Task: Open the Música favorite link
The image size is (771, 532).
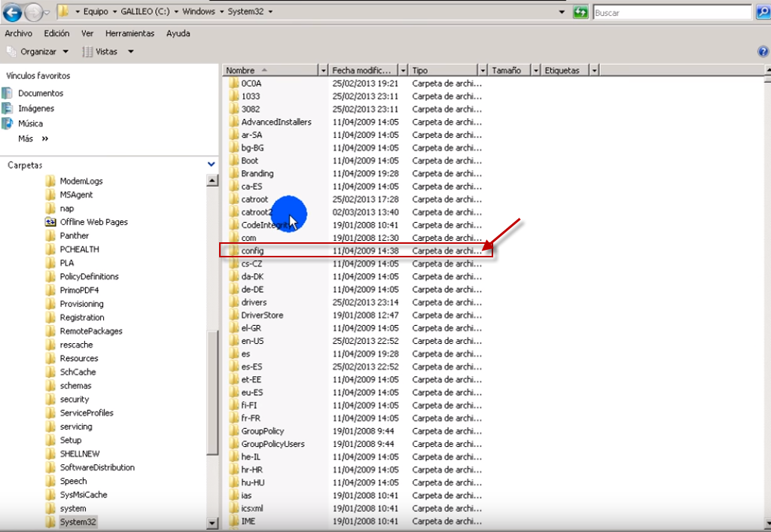Action: click(30, 123)
